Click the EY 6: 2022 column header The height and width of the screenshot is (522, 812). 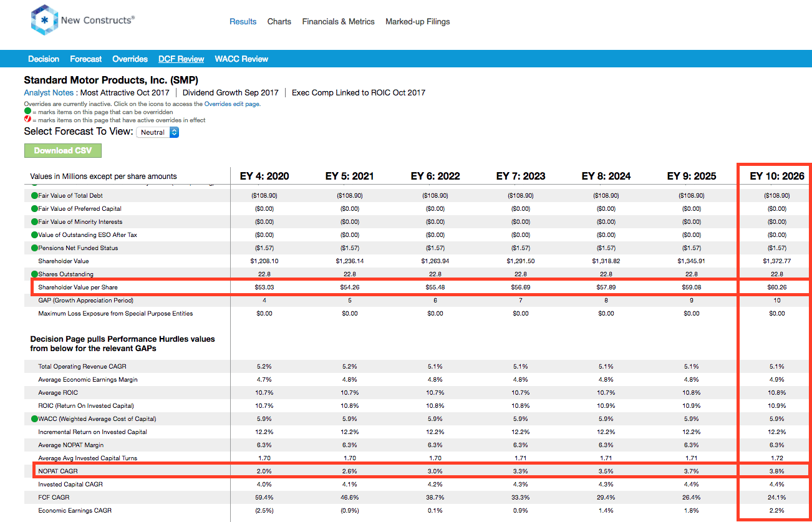coord(435,176)
